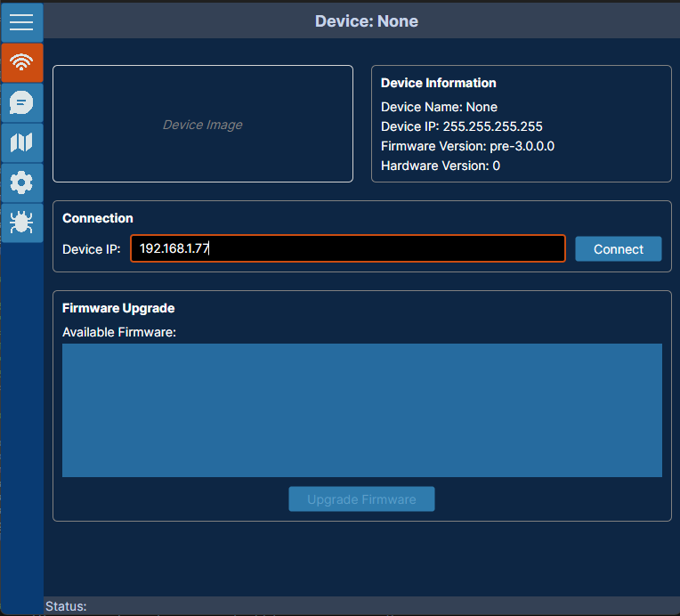This screenshot has width=680, height=616.
Task: Click the 'Device IP:' label in Connection
Action: [x=92, y=249]
